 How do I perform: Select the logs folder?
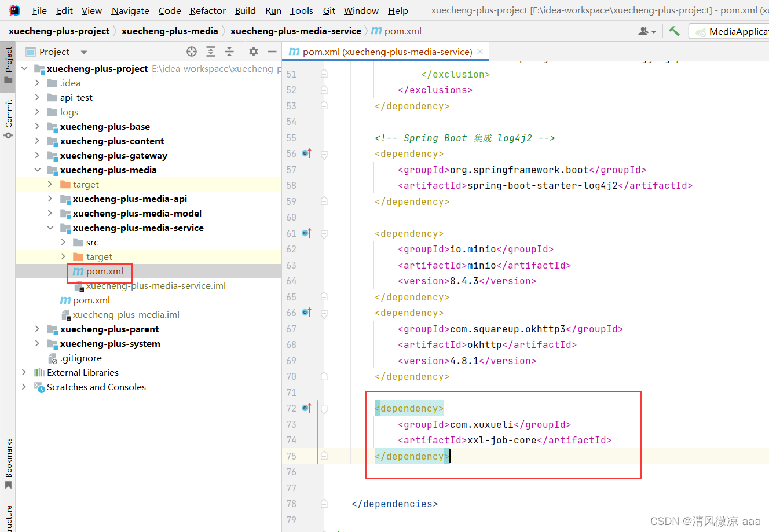(x=68, y=112)
